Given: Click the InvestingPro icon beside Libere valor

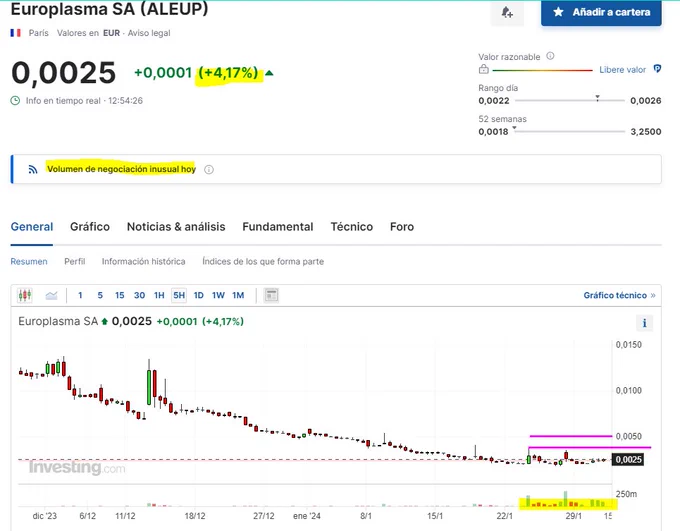Looking at the screenshot, I should click(657, 69).
